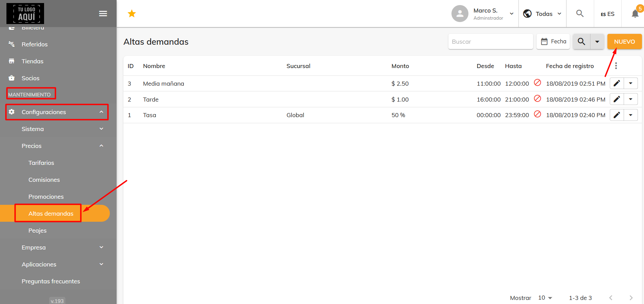Image resolution: width=644 pixels, height=304 pixels.
Task: Edit the Tarde row with the pencil icon
Action: click(x=617, y=99)
